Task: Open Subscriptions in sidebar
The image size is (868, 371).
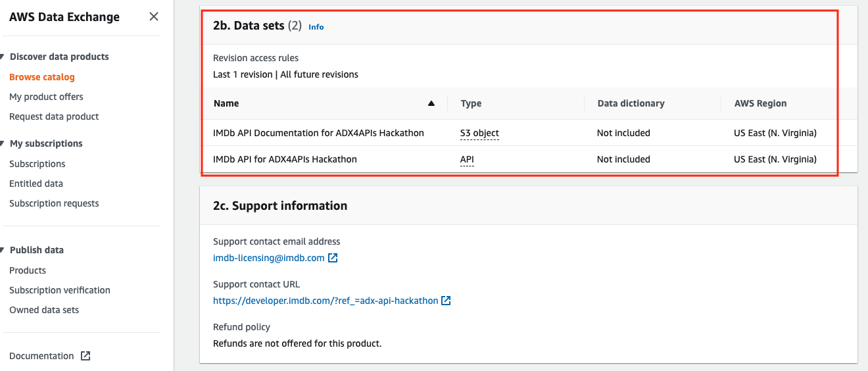Action: (37, 164)
